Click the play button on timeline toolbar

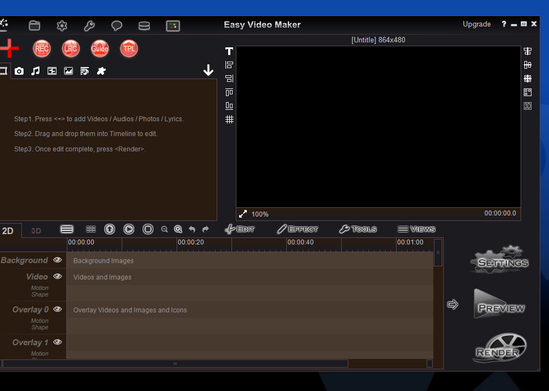[x=129, y=229]
